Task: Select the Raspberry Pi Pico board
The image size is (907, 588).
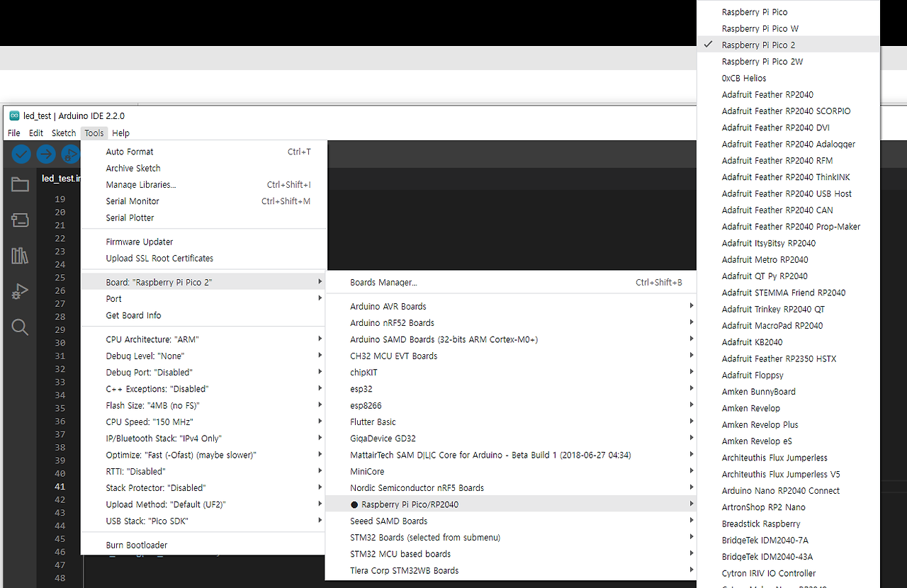Action: pos(788,12)
